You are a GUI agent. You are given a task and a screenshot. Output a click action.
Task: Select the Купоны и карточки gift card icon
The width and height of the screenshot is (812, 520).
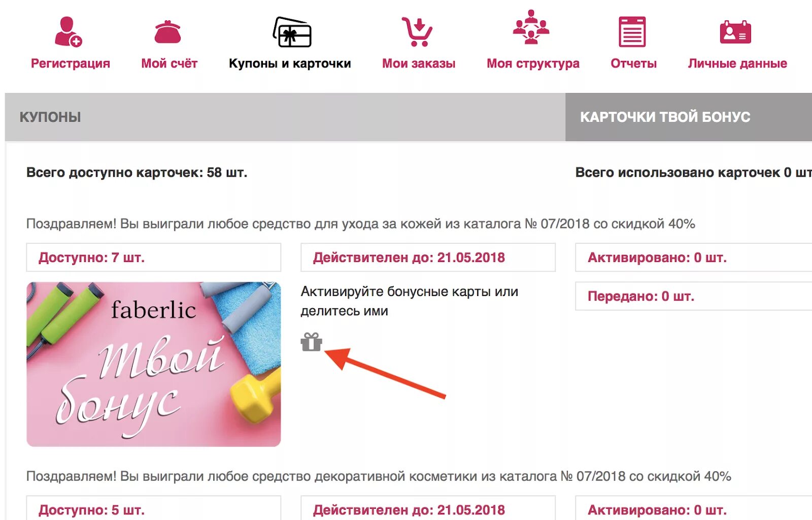point(292,32)
